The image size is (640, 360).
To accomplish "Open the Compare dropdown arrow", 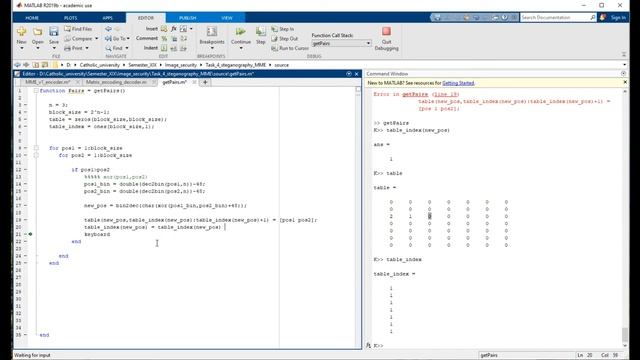I will [96, 39].
